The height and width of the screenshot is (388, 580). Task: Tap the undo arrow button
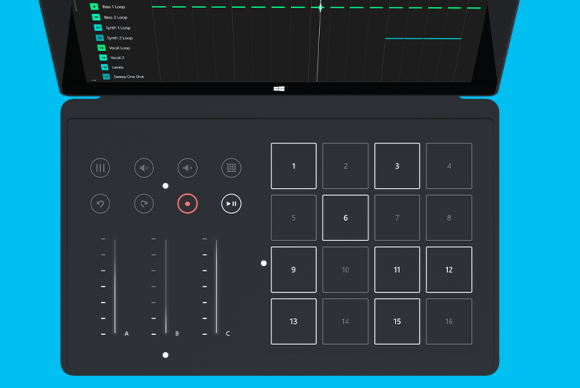coord(100,204)
